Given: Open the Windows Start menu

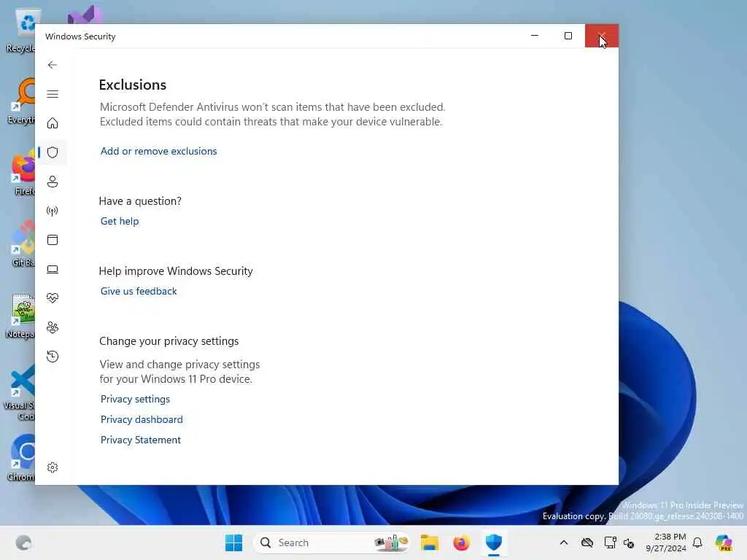Looking at the screenshot, I should point(233,542).
